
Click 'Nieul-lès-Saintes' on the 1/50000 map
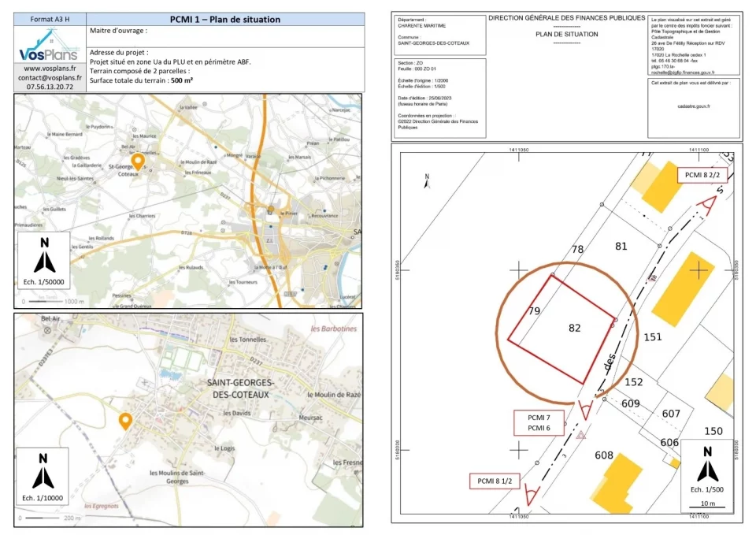(75, 179)
